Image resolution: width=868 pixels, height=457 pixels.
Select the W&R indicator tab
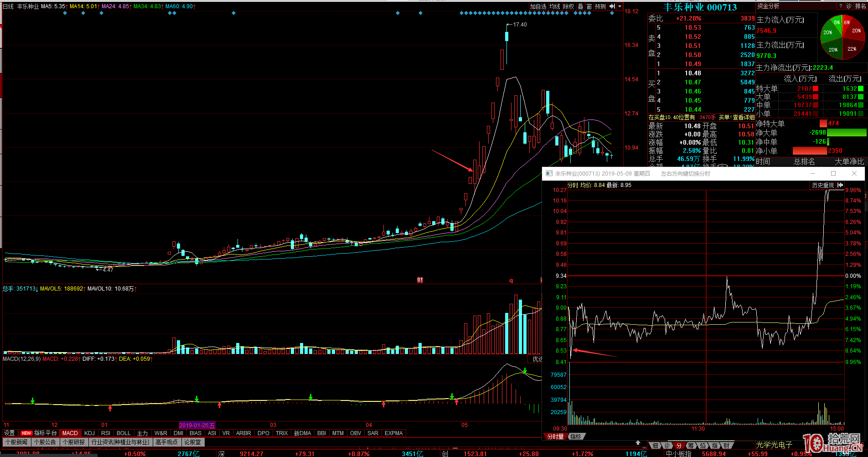coord(160,433)
